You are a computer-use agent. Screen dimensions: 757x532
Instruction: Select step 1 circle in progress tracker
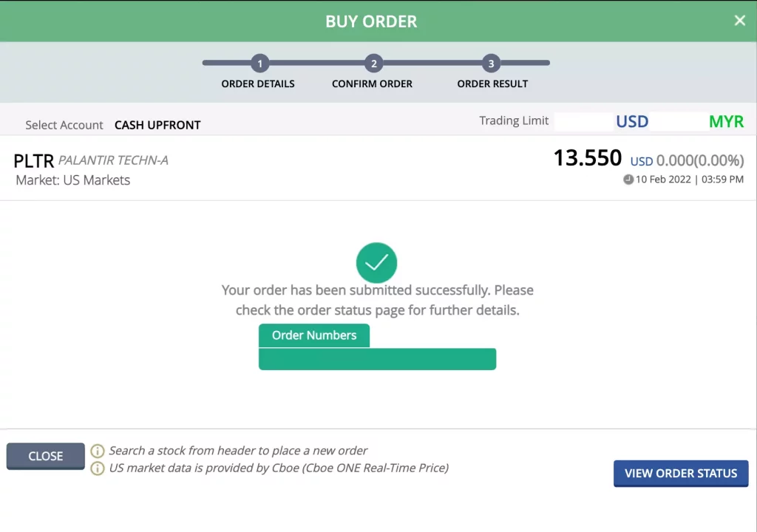pyautogui.click(x=259, y=64)
